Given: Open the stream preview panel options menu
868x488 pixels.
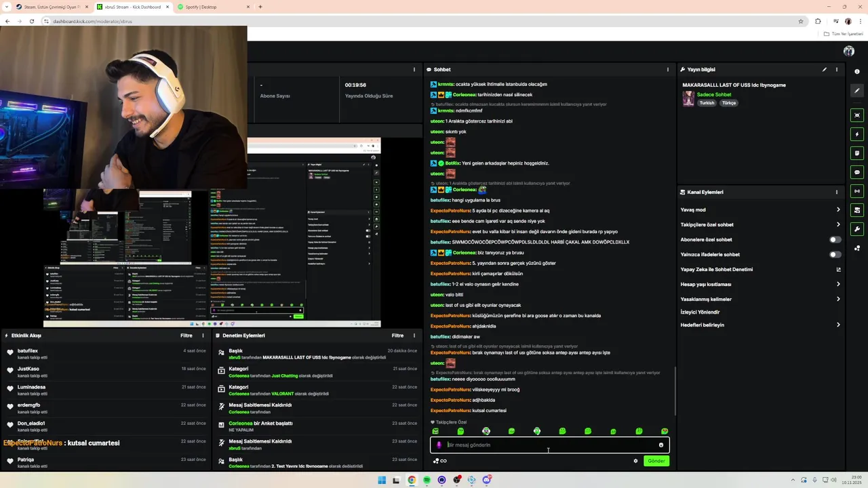Looking at the screenshot, I should click(x=414, y=69).
